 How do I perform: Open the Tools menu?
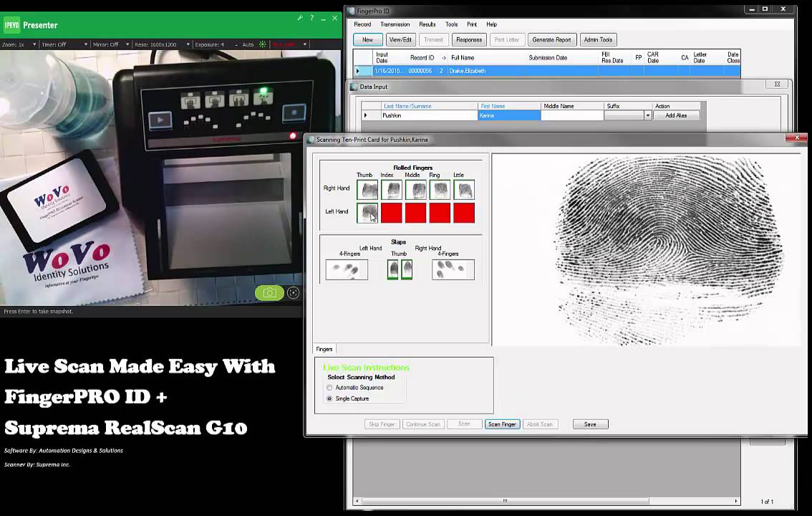[x=452, y=24]
